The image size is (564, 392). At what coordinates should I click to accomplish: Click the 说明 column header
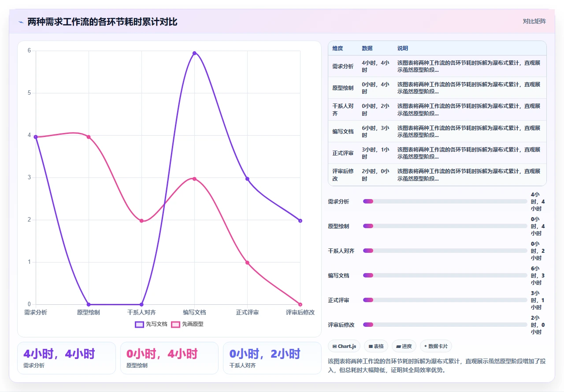point(403,48)
